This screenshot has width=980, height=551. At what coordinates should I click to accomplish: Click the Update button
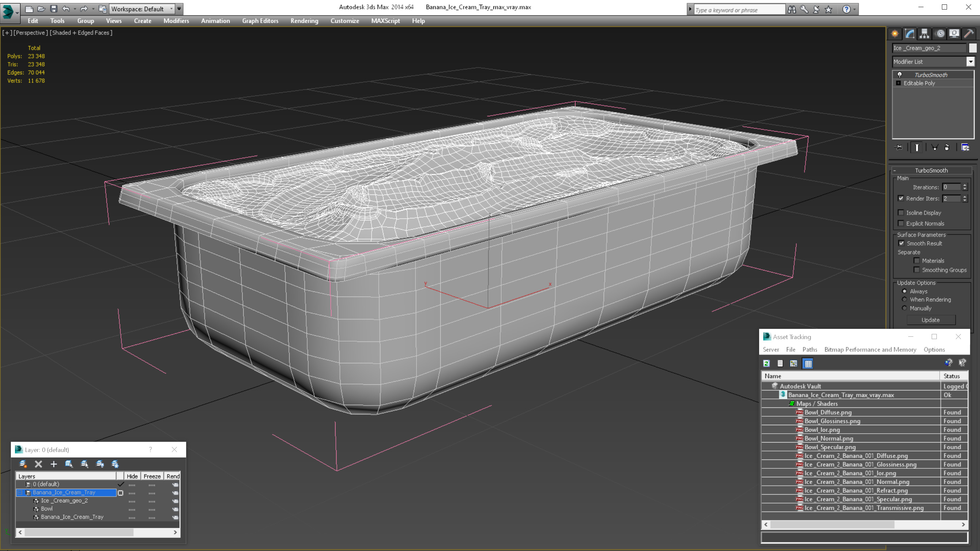coord(931,320)
